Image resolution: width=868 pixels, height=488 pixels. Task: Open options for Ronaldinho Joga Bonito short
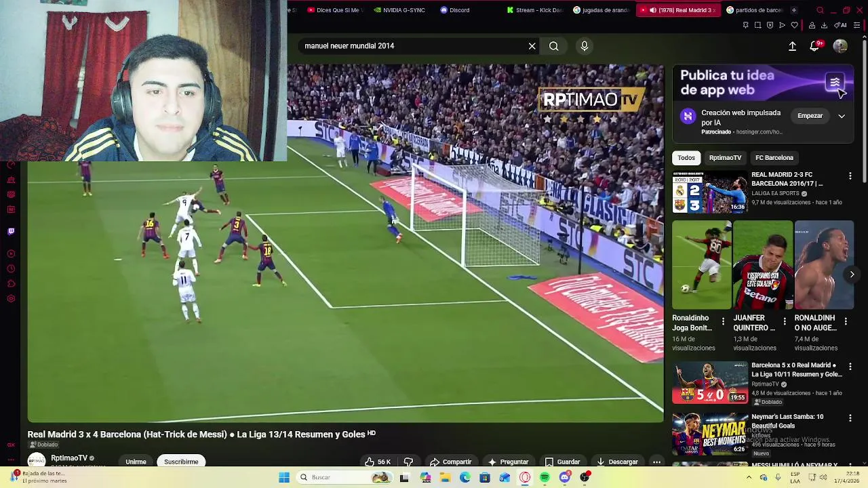click(x=723, y=321)
